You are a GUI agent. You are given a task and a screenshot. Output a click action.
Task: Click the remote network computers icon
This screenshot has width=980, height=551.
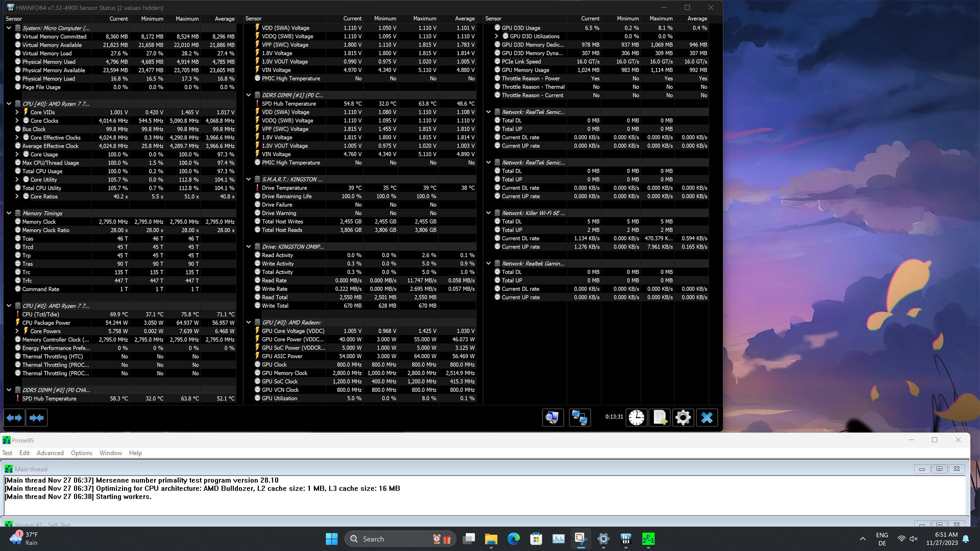[x=579, y=418]
